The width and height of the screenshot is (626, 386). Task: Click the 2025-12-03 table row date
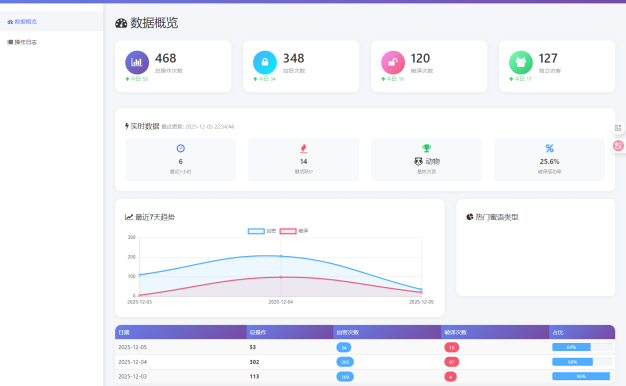(x=133, y=376)
